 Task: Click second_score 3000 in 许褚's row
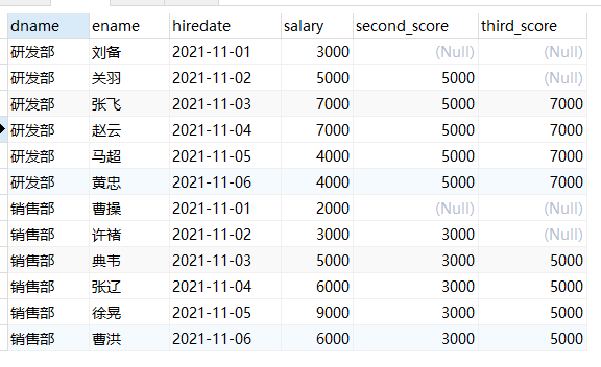(415, 234)
